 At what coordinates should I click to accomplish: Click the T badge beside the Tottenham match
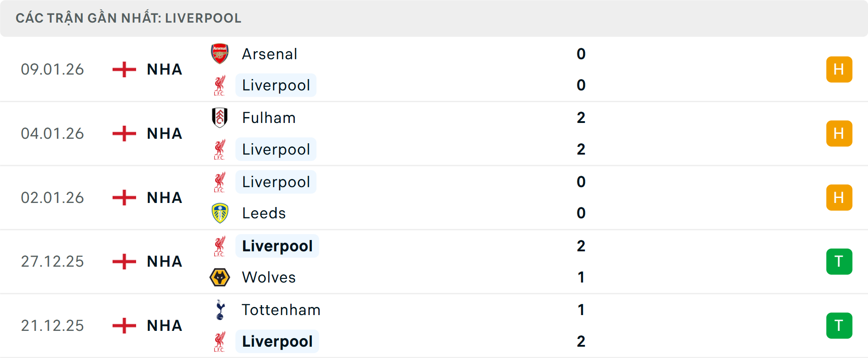tap(839, 325)
